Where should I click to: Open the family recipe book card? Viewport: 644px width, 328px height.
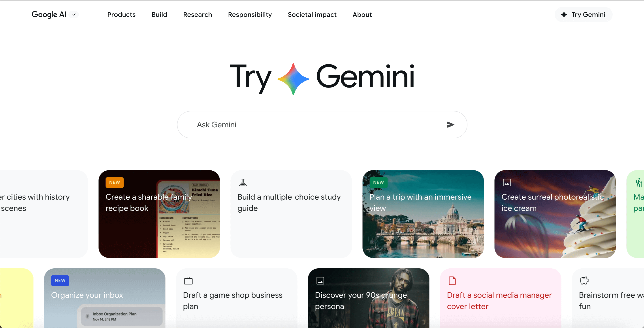click(159, 214)
